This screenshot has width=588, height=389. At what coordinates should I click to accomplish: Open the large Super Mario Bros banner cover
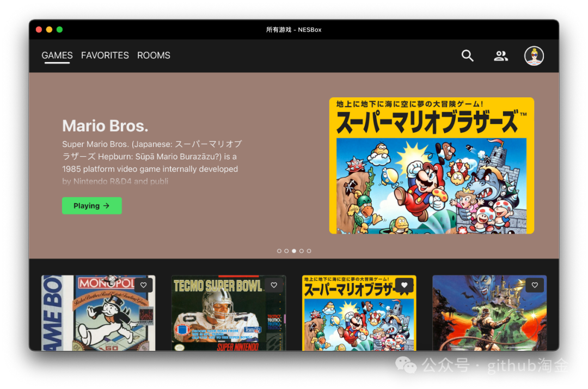pyautogui.click(x=432, y=165)
